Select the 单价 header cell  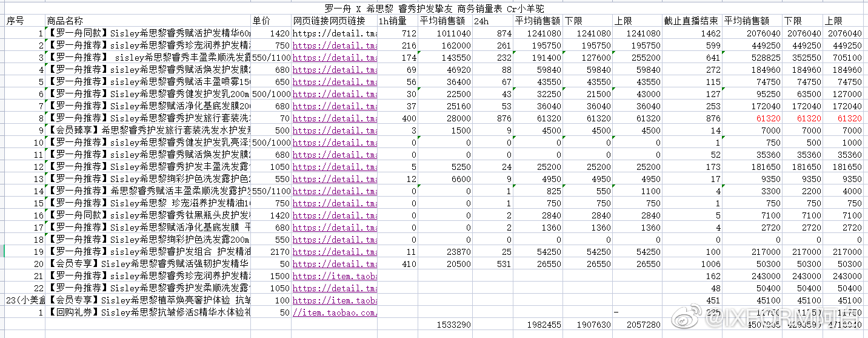tap(272, 21)
